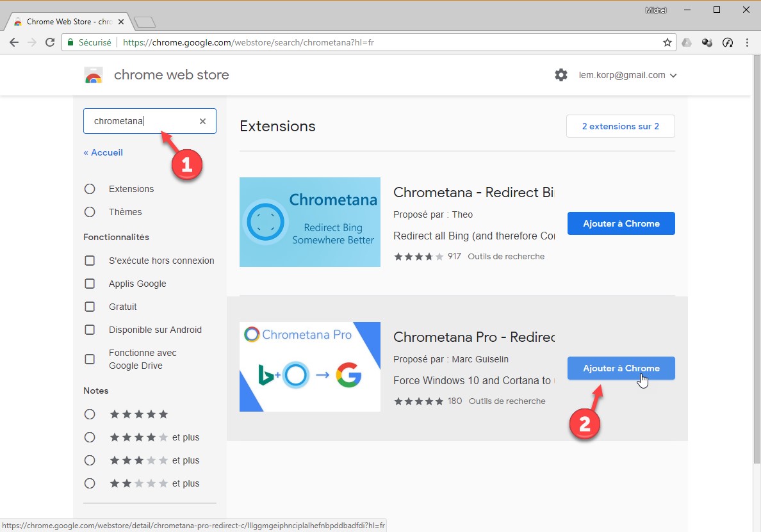The height and width of the screenshot is (532, 761).
Task: Close the Chrome Web Store tab
Action: (121, 21)
